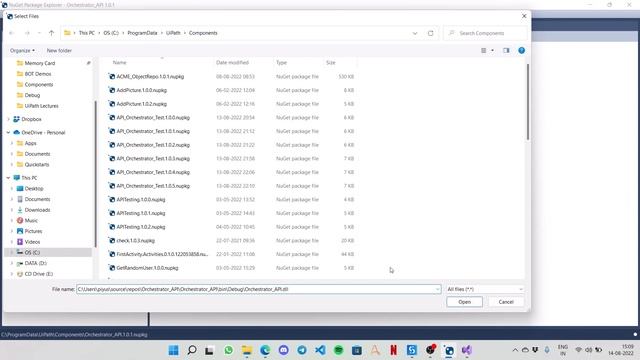
Task: Click OS (C:) in the address breadcrumb
Action: [111, 33]
